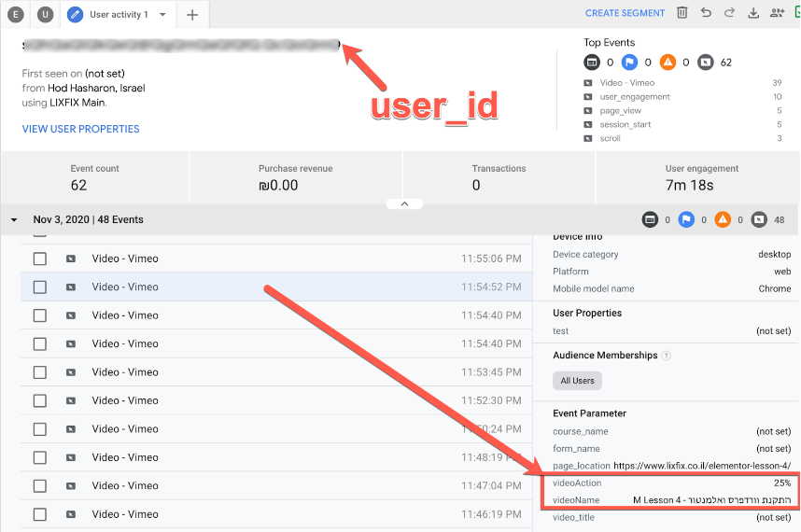Collapse the summary panel with the chevron
This screenshot has width=801, height=532.
coord(404,203)
